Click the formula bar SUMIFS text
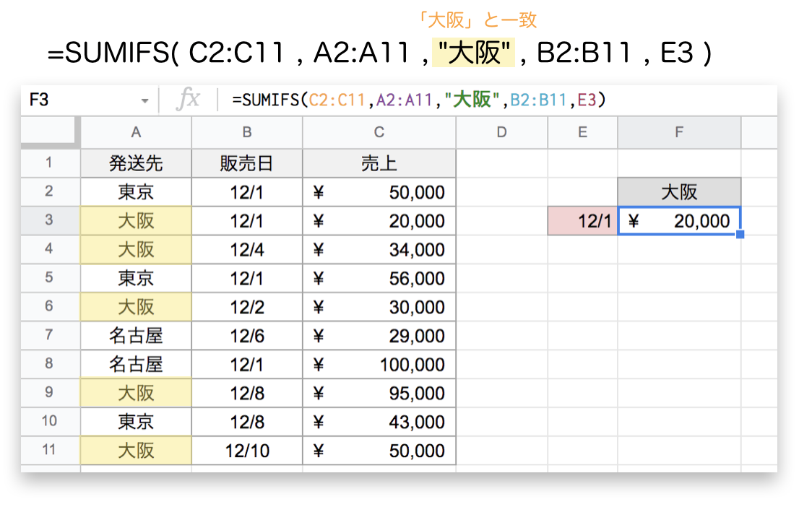 click(419, 100)
